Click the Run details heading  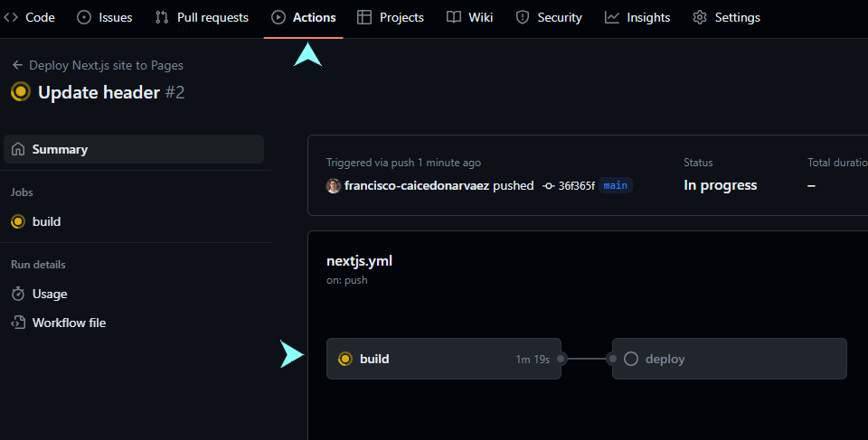coord(38,265)
